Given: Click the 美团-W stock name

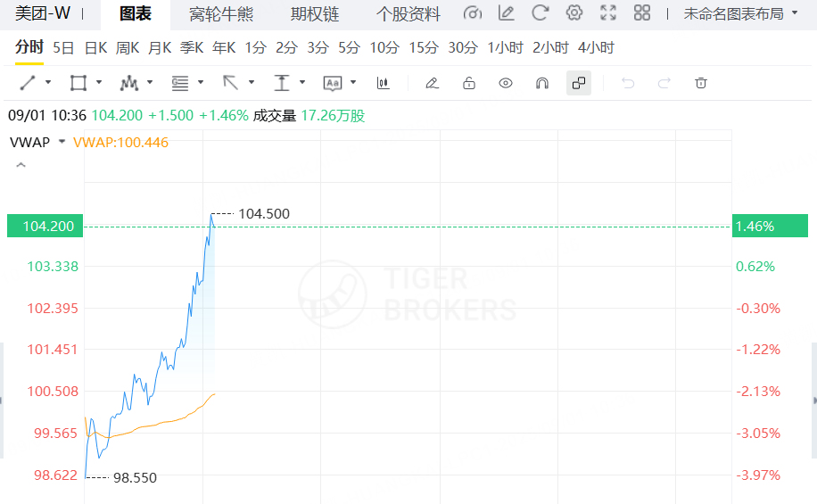Looking at the screenshot, I should point(43,13).
